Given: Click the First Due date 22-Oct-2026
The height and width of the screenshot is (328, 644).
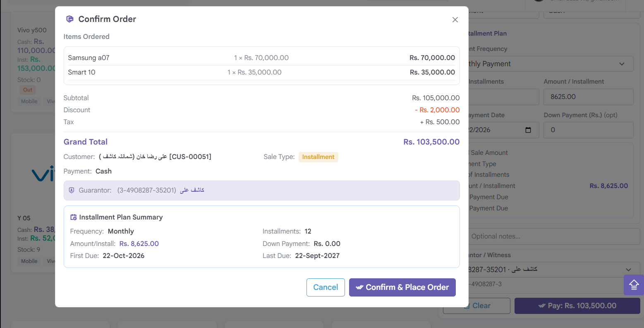Looking at the screenshot, I should point(124,256).
